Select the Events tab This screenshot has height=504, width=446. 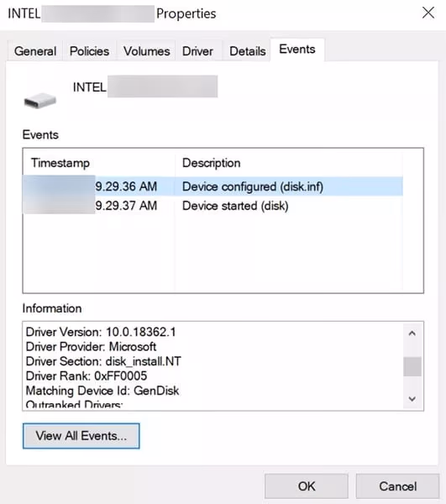(x=297, y=50)
